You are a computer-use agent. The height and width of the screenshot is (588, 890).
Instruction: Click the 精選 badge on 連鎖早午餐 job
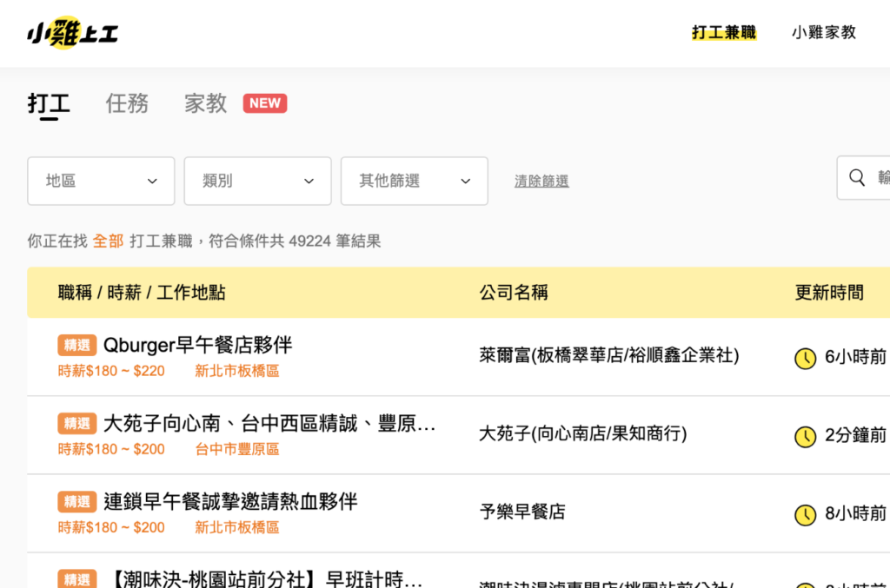click(76, 501)
